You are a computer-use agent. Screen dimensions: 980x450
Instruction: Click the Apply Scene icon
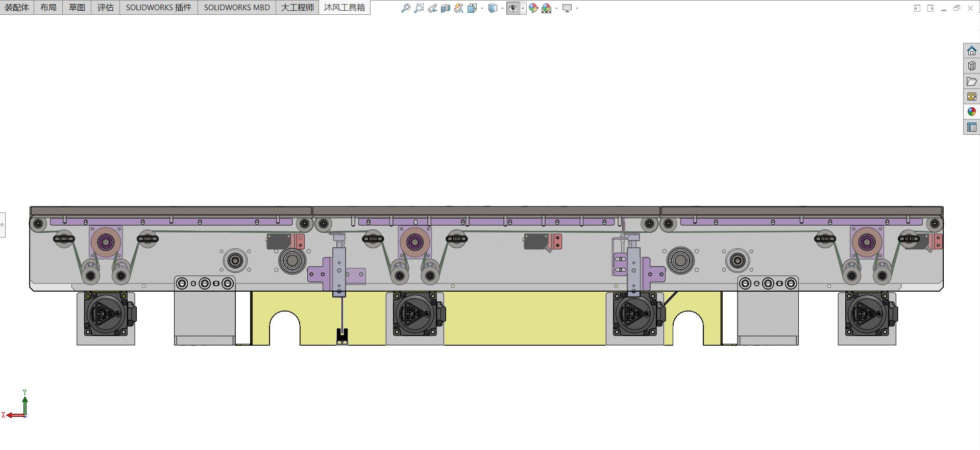pyautogui.click(x=547, y=8)
